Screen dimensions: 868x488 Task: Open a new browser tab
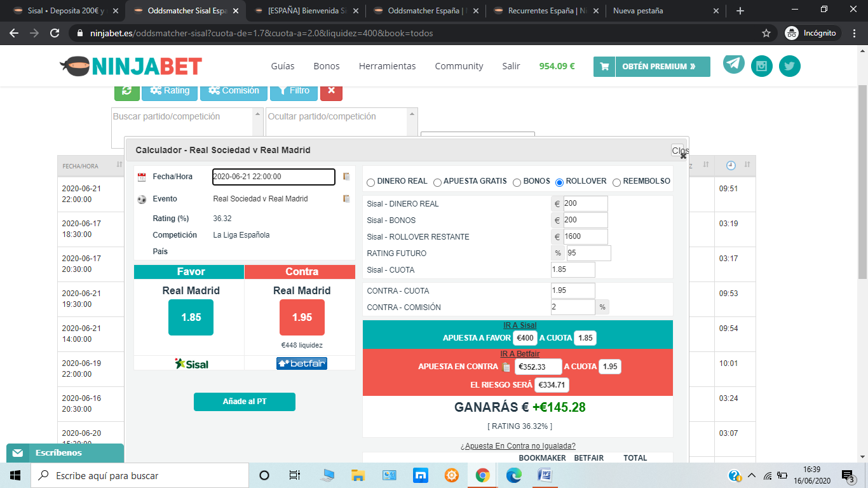tap(740, 11)
